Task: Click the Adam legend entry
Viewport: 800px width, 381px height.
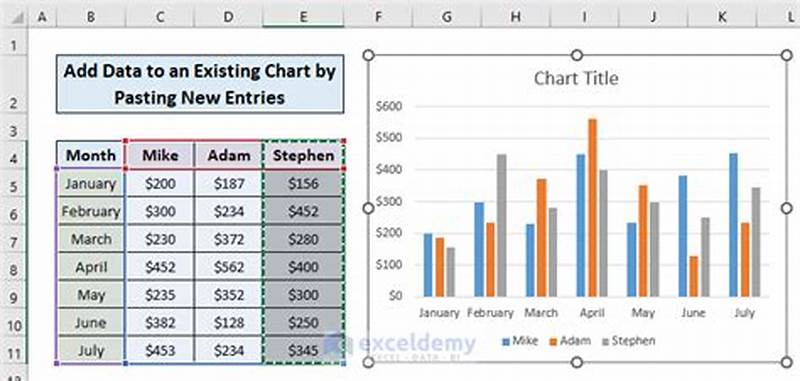Action: coord(569,341)
